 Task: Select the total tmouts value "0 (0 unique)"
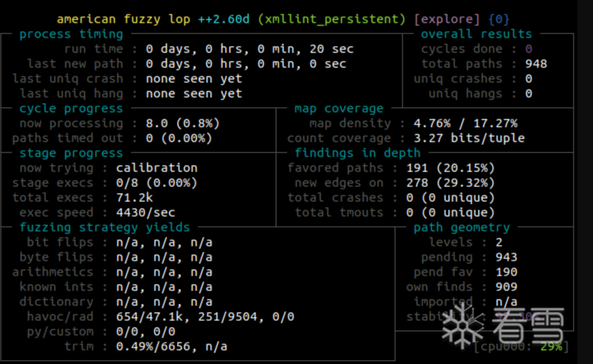pyautogui.click(x=450, y=212)
